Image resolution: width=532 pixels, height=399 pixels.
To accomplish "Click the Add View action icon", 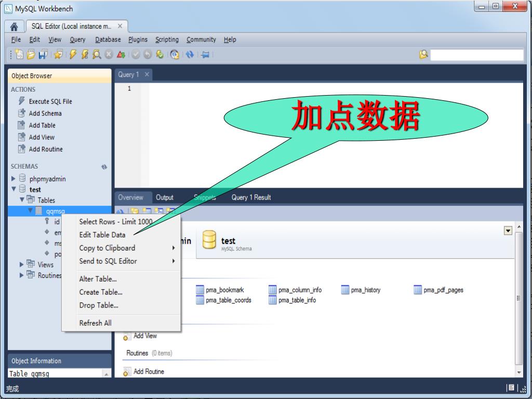I will point(21,137).
